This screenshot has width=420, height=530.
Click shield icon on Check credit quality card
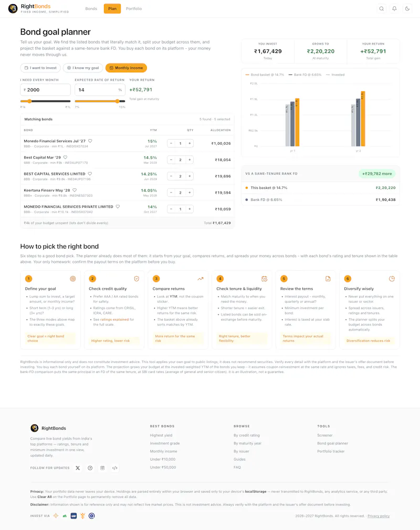coord(136,279)
